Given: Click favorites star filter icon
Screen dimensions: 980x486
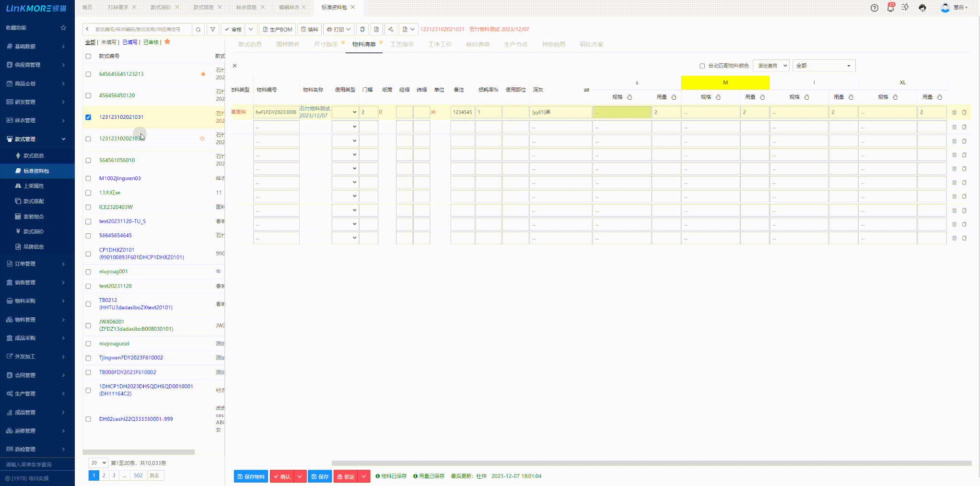Looking at the screenshot, I should [x=167, y=42].
